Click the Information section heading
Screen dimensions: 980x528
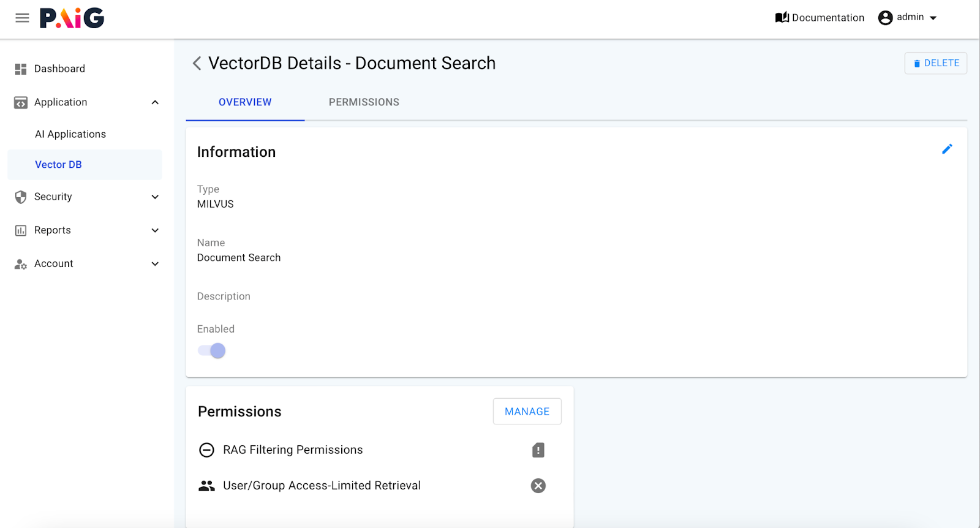coord(236,152)
